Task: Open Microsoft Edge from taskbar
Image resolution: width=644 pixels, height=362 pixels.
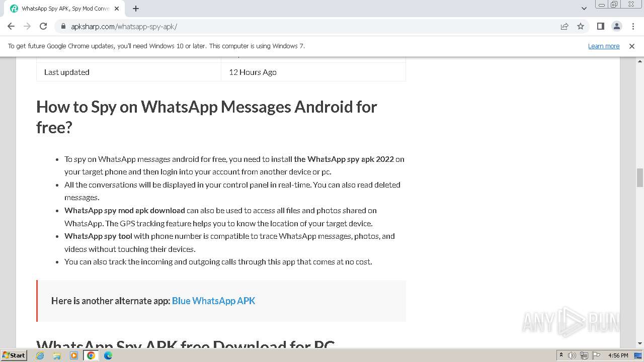Action: [x=108, y=355]
